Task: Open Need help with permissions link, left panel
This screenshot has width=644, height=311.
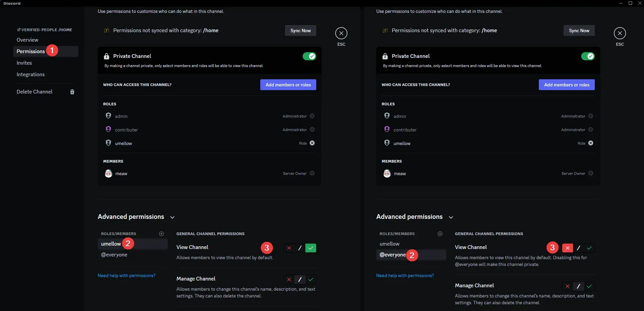Action: pos(127,275)
